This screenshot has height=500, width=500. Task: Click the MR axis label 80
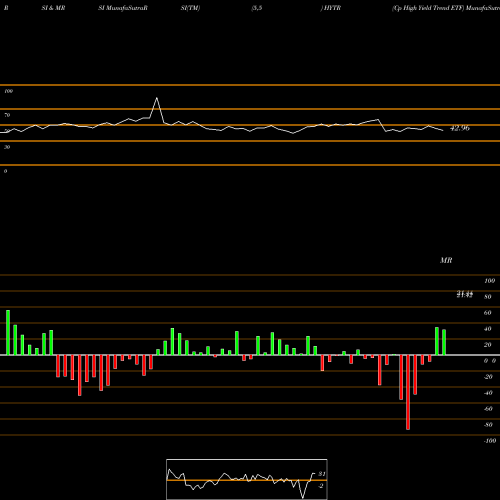tap(488, 297)
